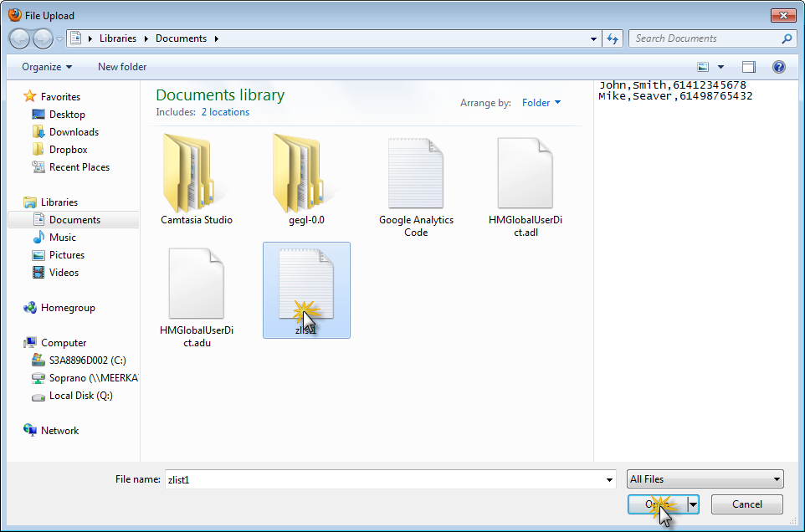The height and width of the screenshot is (532, 805).
Task: Click the Help question mark icon
Action: [x=778, y=67]
